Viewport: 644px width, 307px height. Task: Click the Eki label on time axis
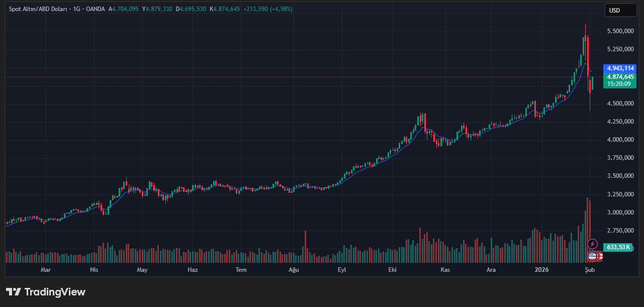point(393,270)
